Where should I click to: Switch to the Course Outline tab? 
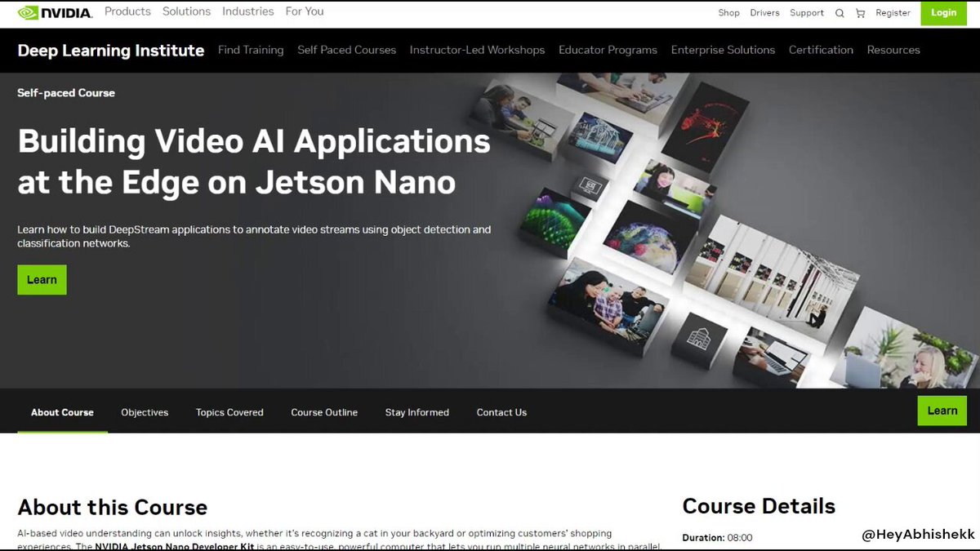click(324, 412)
